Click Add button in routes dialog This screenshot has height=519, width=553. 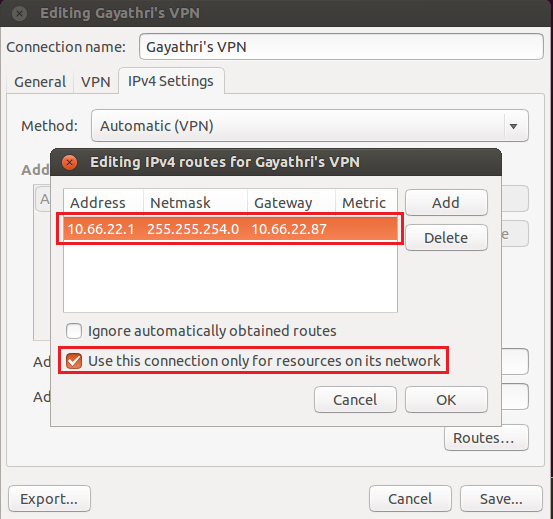pos(446,203)
